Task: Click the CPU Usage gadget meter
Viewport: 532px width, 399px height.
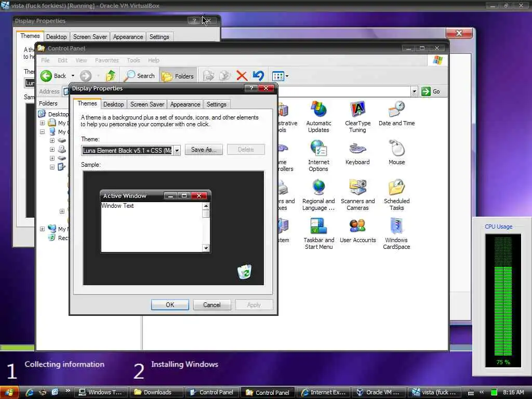Action: 503,300
